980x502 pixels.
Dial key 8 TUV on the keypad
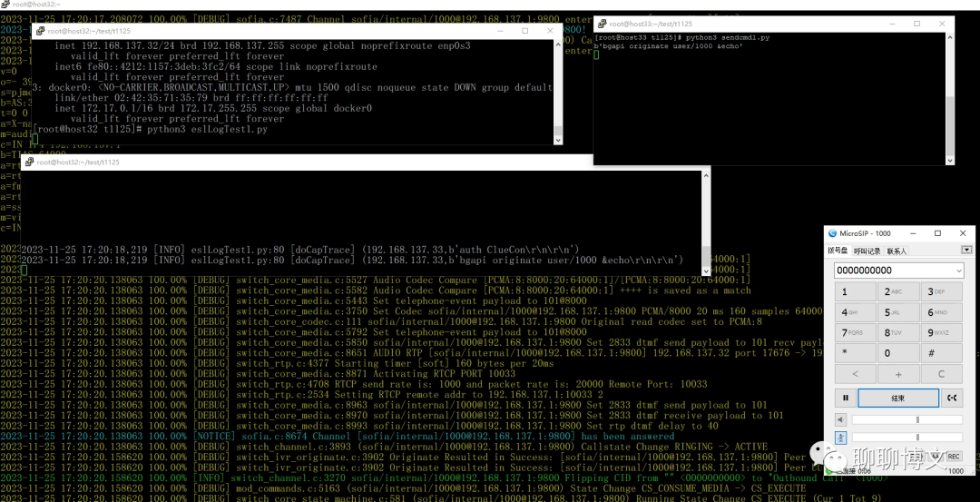898,332
